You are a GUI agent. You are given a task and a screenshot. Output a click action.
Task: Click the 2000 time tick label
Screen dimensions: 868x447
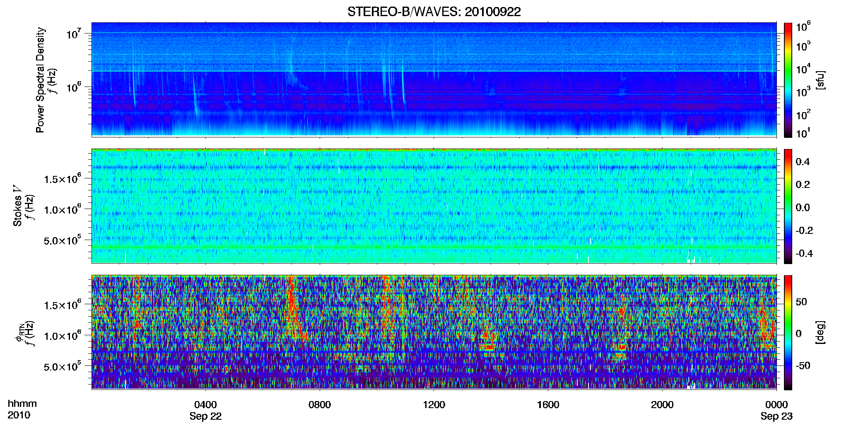(x=662, y=405)
